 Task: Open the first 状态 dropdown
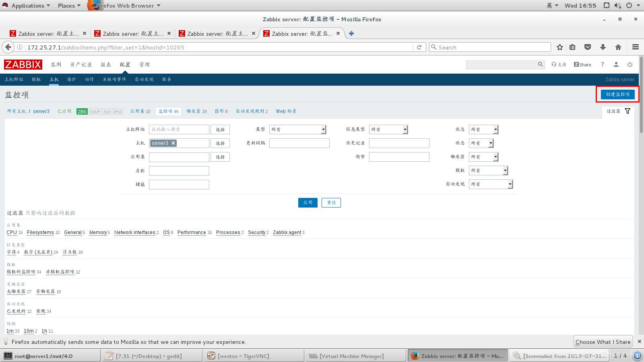pos(483,130)
